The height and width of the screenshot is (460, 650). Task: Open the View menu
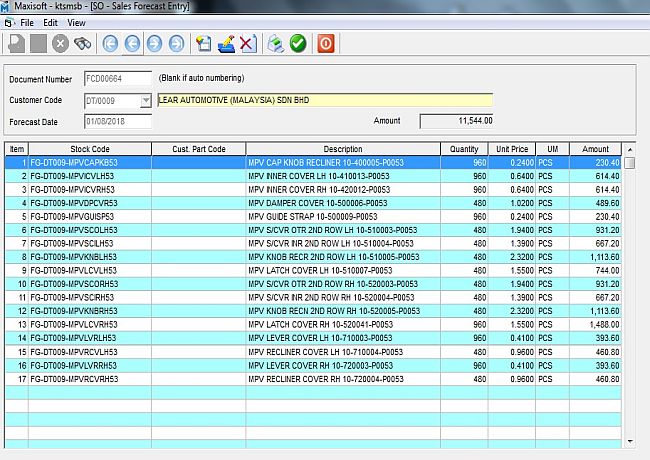click(x=76, y=22)
